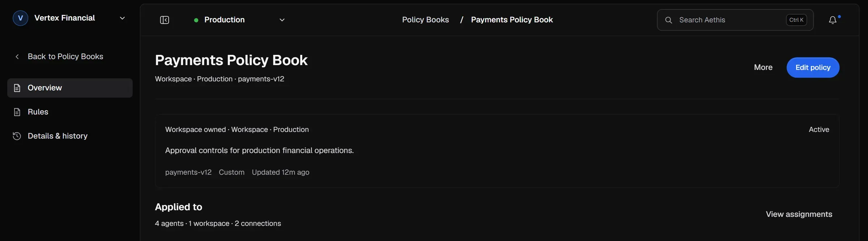Open the Production environment dropdown
The image size is (868, 241).
click(x=239, y=20)
